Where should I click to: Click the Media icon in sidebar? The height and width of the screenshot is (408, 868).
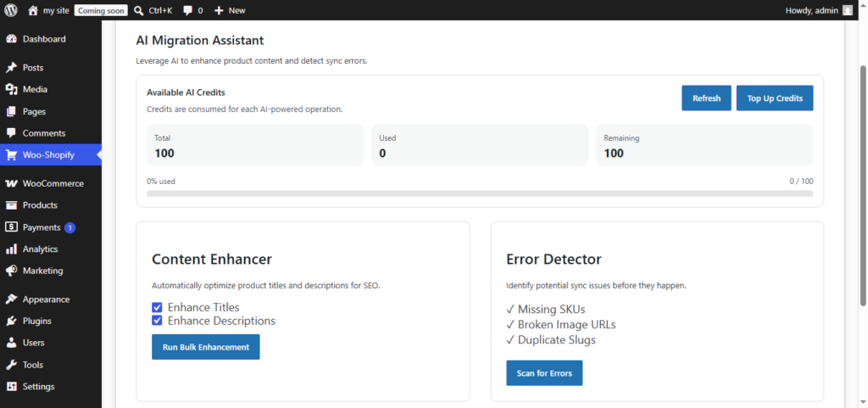11,90
